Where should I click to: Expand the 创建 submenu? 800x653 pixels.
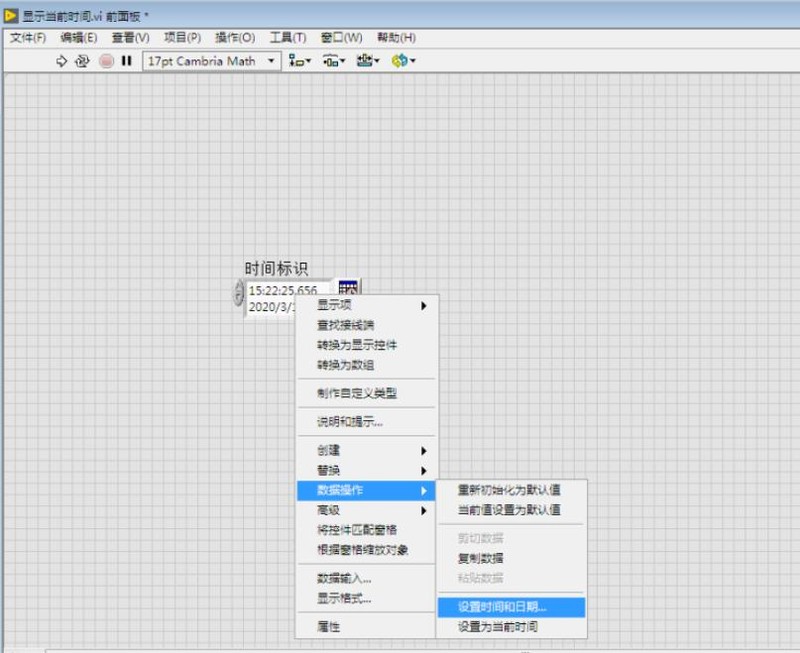[366, 450]
